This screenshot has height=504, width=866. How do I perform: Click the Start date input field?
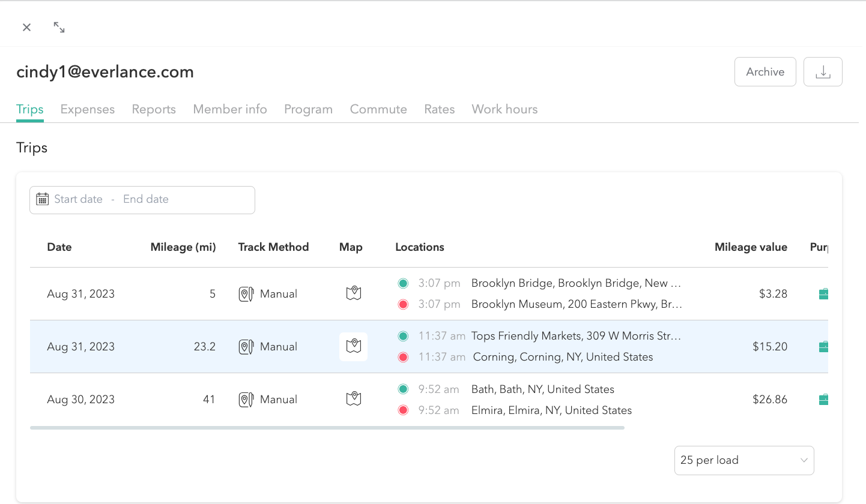tap(79, 199)
